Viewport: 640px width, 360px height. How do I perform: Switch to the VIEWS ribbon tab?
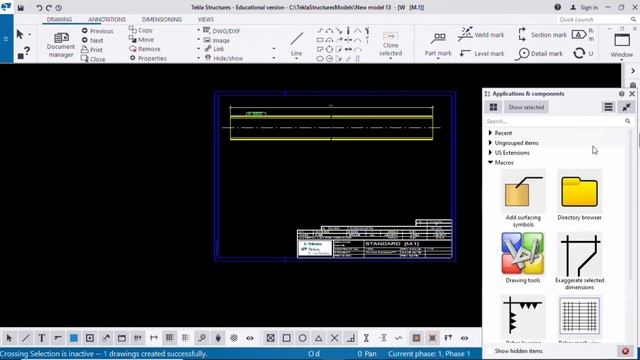(x=206, y=19)
